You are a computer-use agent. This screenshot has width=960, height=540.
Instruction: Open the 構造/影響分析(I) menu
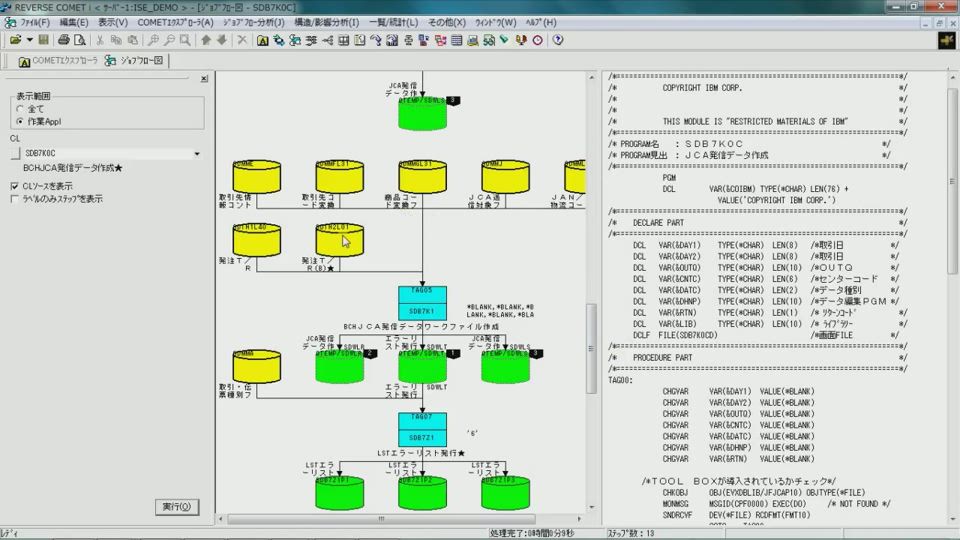(x=326, y=22)
